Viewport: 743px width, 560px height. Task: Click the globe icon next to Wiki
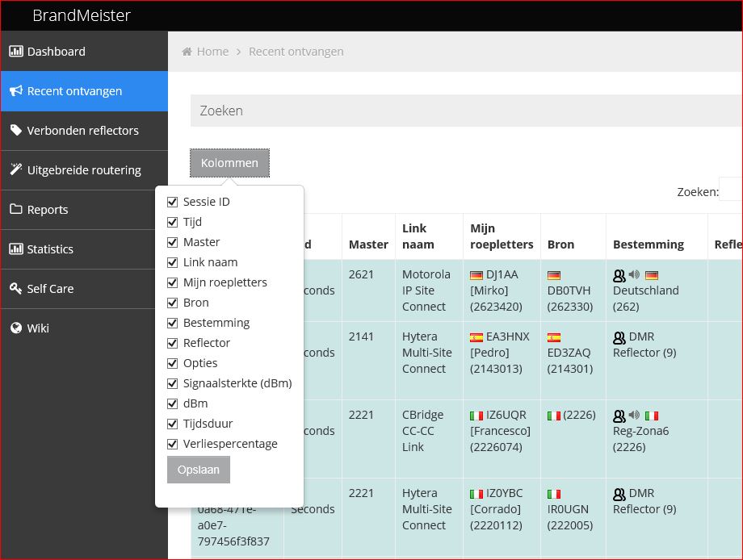15,328
